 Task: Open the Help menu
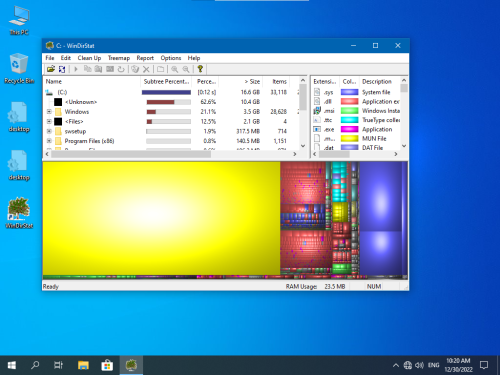tap(194, 58)
